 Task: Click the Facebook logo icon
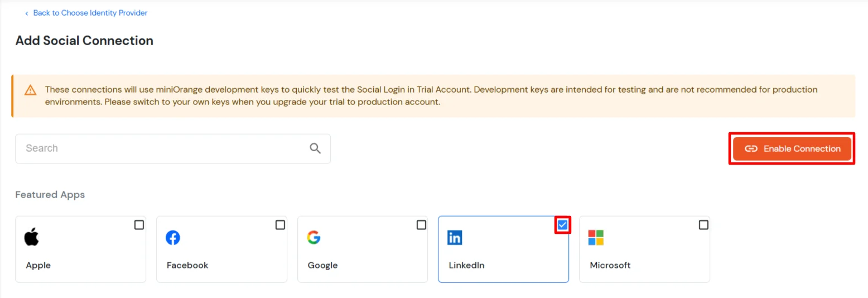[x=173, y=238]
